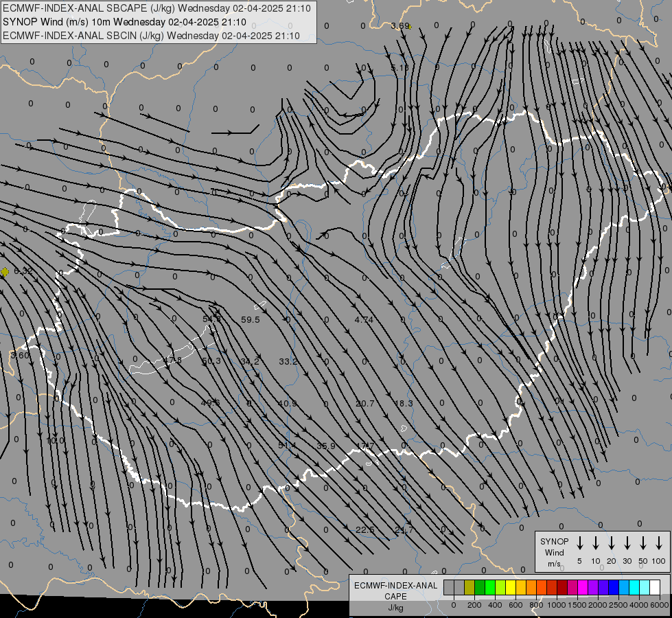The image size is (672, 618).
Task: Click the 22.5 CAPE value on map
Action: click(x=365, y=530)
